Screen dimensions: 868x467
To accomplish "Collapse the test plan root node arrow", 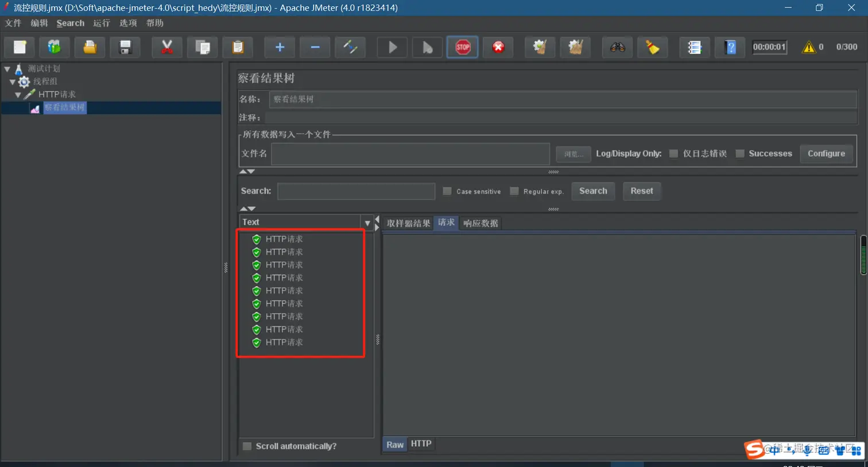I will point(7,69).
